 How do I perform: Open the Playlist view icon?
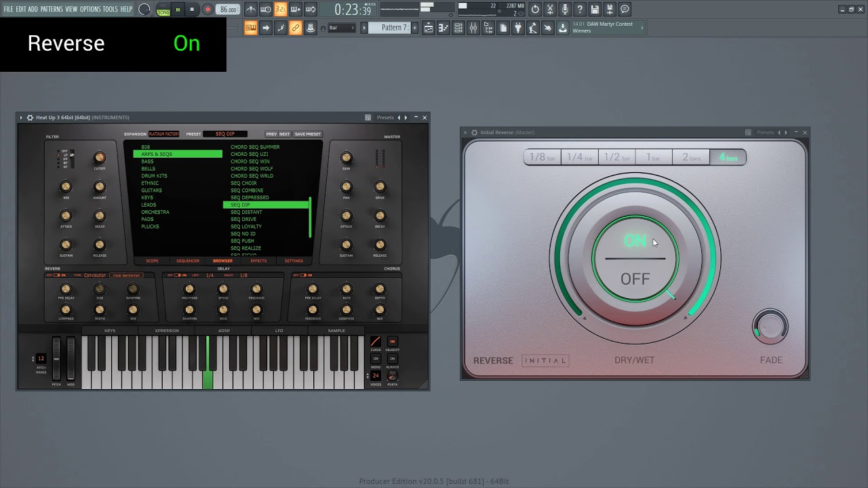coord(429,28)
